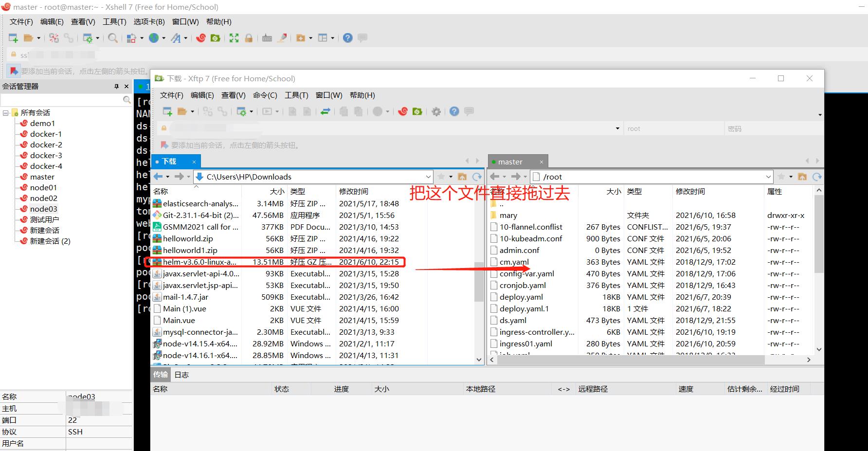Switch to the 日志 log tab
The image size is (868, 451).
pyautogui.click(x=181, y=375)
